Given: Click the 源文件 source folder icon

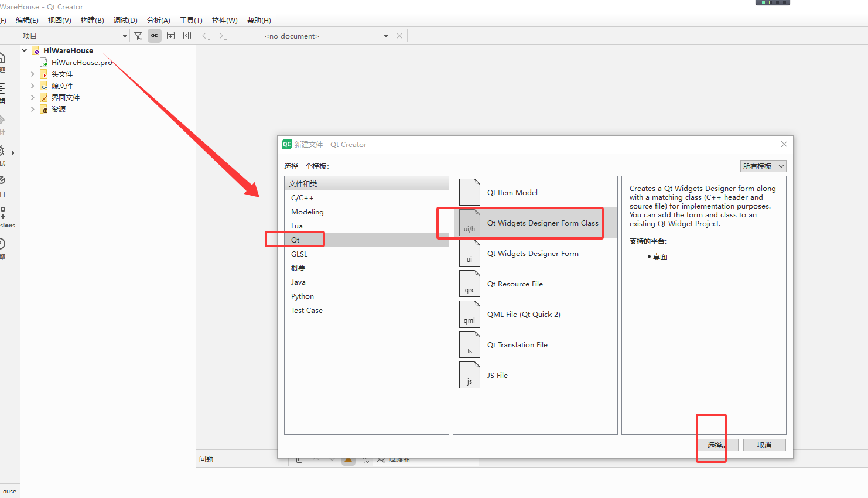Looking at the screenshot, I should click(x=44, y=86).
